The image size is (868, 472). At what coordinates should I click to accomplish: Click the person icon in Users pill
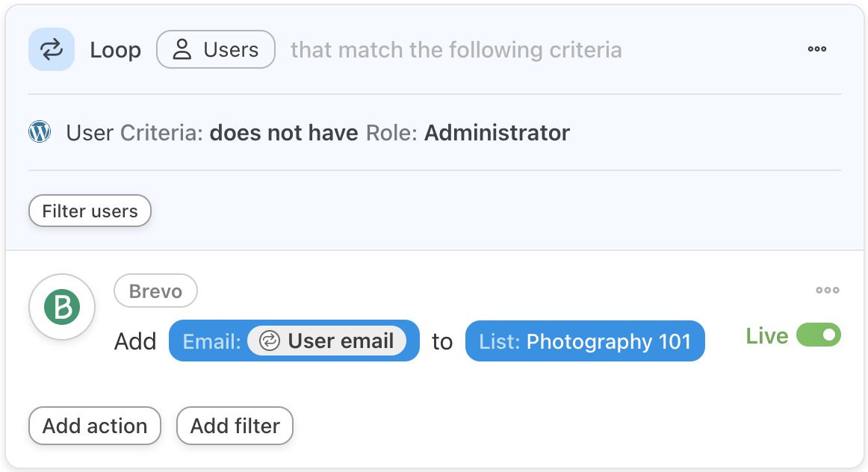[x=181, y=50]
